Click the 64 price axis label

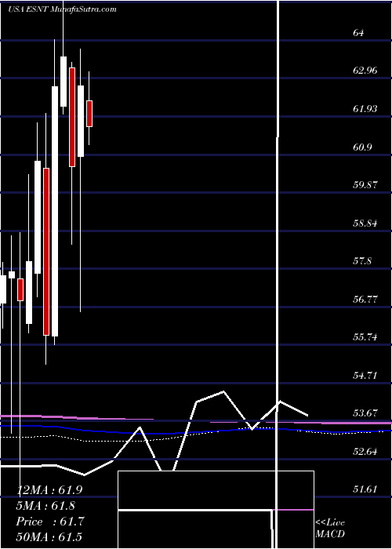coord(358,33)
